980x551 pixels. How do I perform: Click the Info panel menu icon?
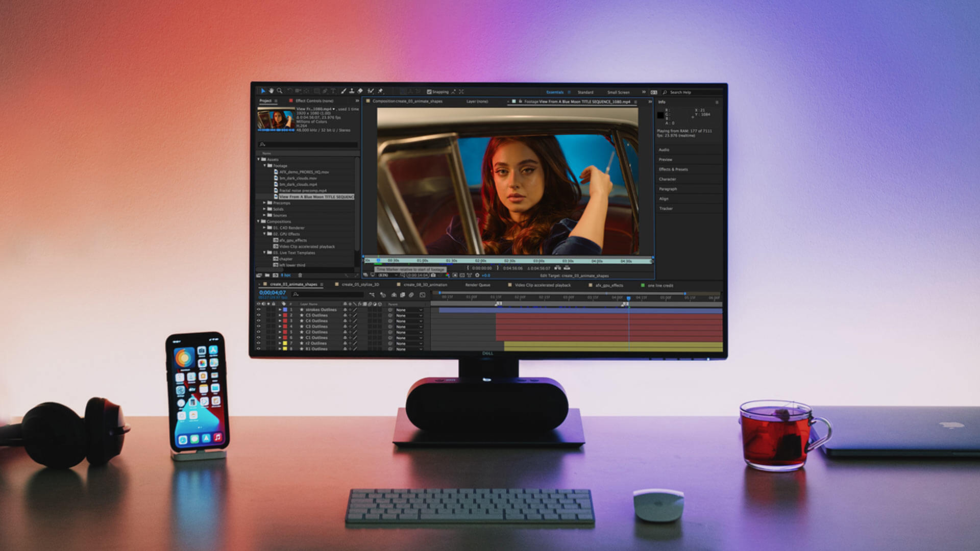pyautogui.click(x=717, y=102)
